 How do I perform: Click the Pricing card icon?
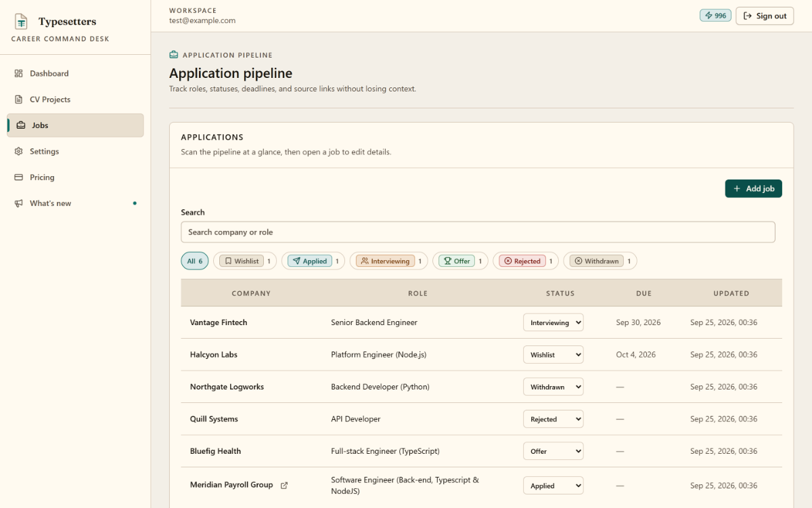tap(18, 177)
